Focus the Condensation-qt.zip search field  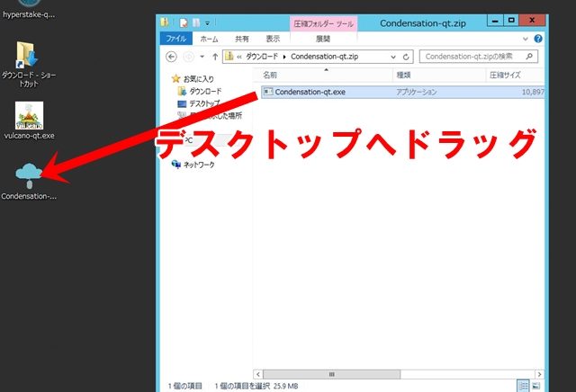click(x=479, y=57)
